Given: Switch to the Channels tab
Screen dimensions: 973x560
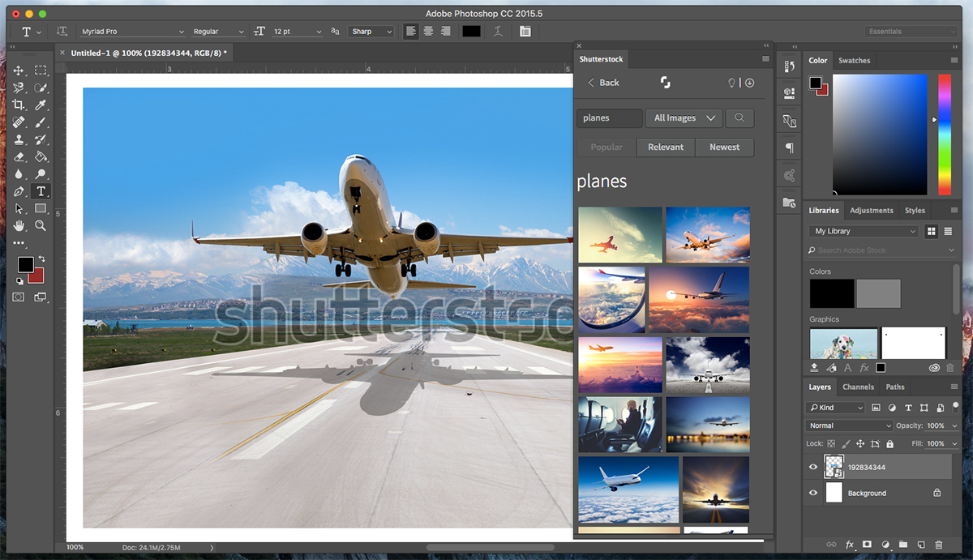Looking at the screenshot, I should (858, 387).
